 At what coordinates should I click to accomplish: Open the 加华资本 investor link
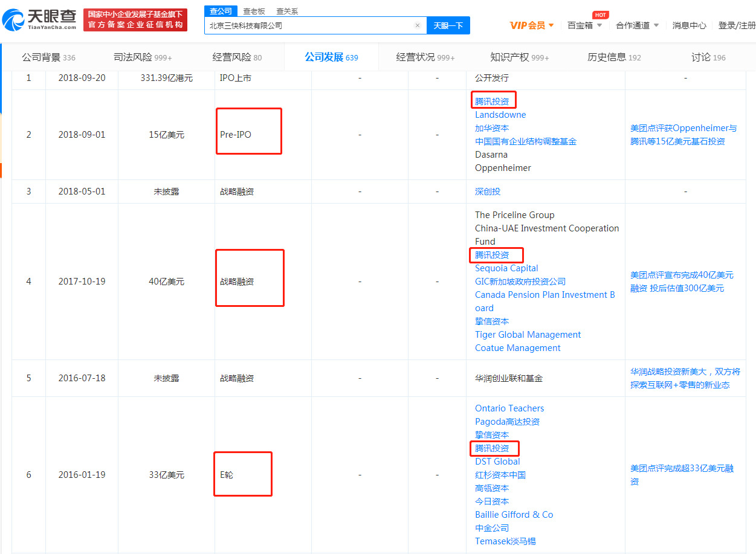pyautogui.click(x=492, y=128)
